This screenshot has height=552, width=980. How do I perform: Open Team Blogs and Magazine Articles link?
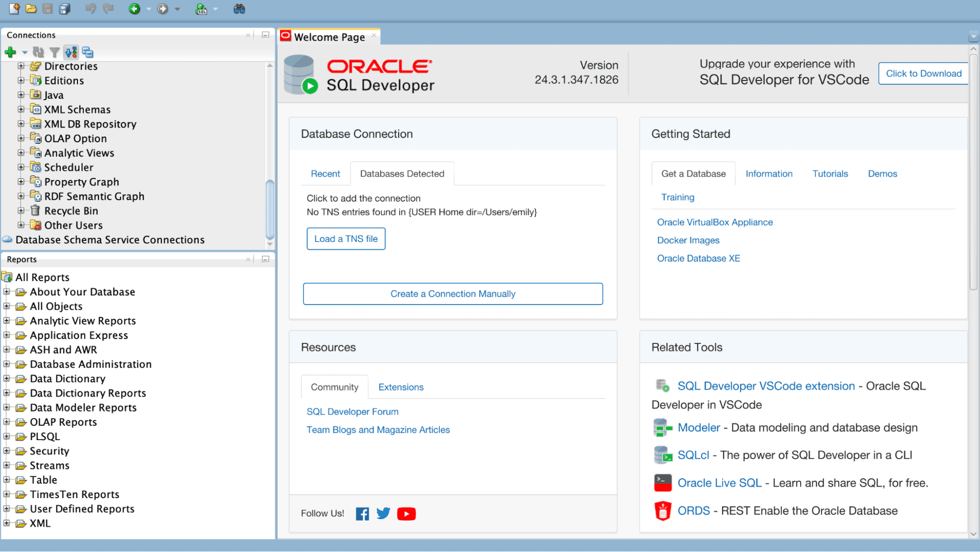tap(378, 430)
